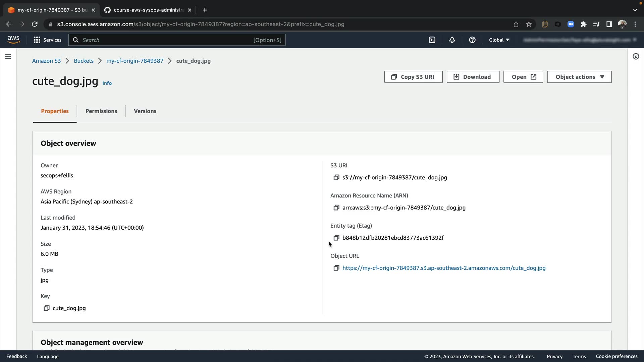This screenshot has height=362, width=644.
Task: Open the Services grid menu
Action: click(x=47, y=40)
